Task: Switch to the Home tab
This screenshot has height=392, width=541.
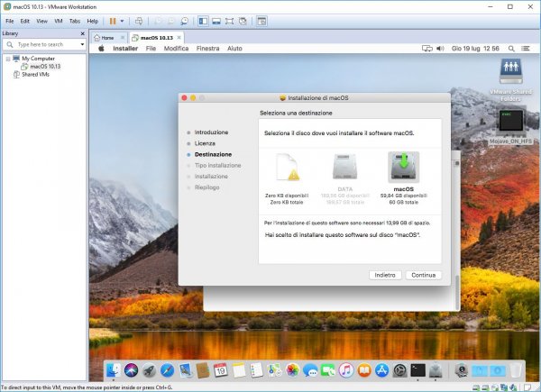Action: [x=107, y=38]
